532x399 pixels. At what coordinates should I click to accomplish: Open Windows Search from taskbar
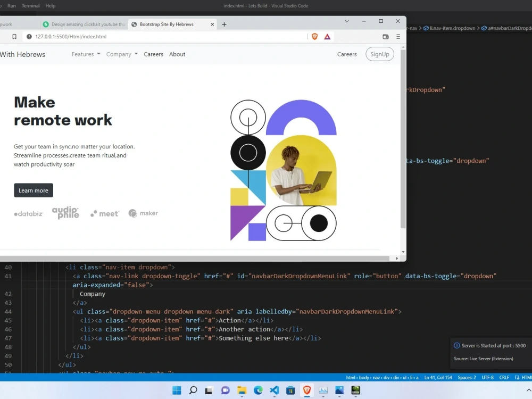[193, 390]
